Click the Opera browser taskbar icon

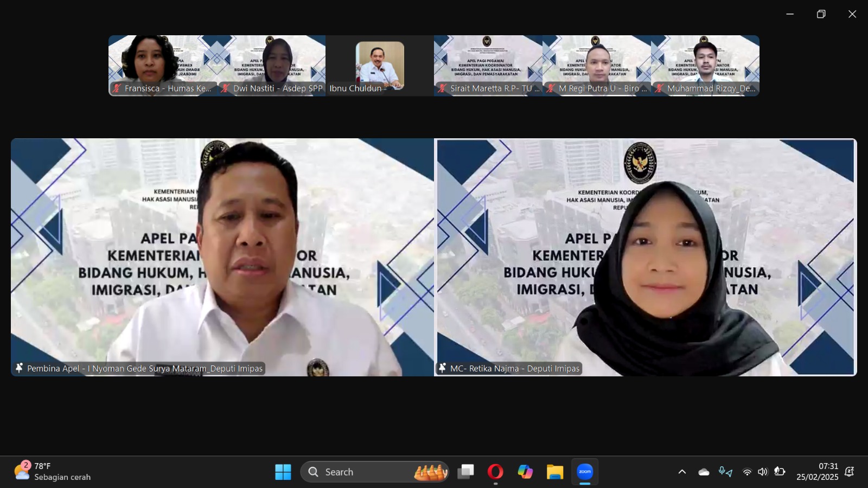pos(495,472)
